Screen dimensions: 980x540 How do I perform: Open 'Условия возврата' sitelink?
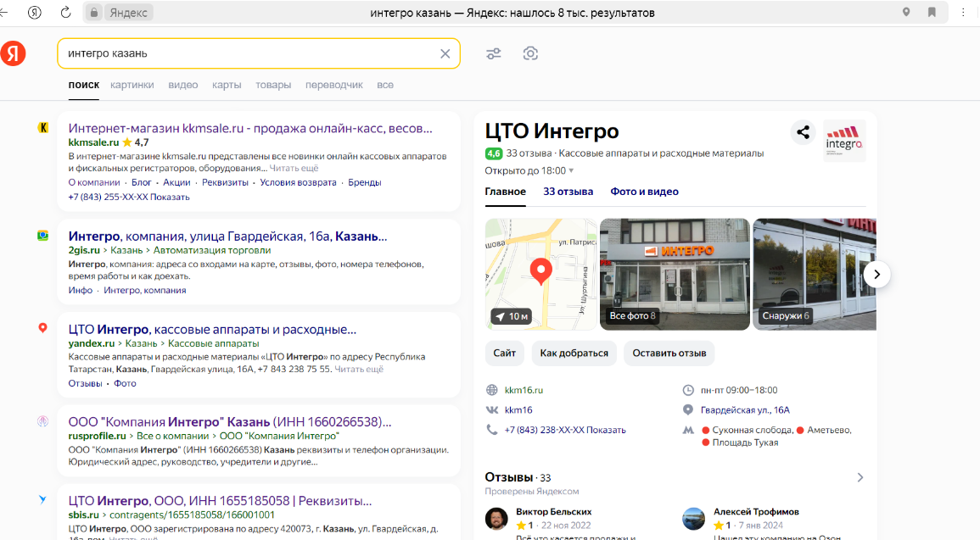coord(298,182)
